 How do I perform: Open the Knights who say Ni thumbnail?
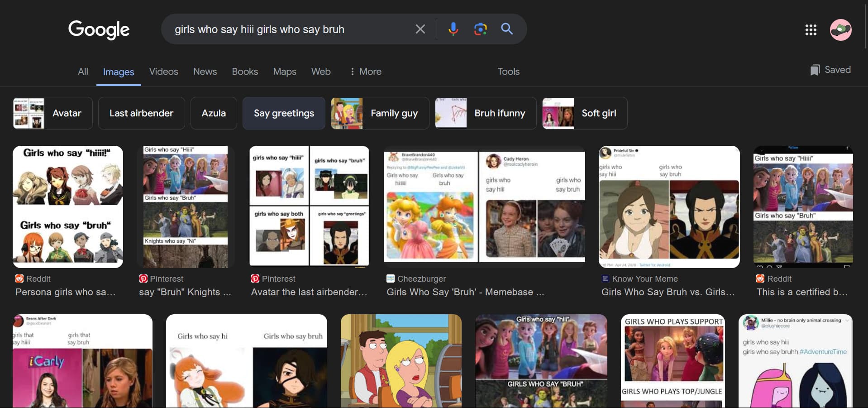coord(186,207)
